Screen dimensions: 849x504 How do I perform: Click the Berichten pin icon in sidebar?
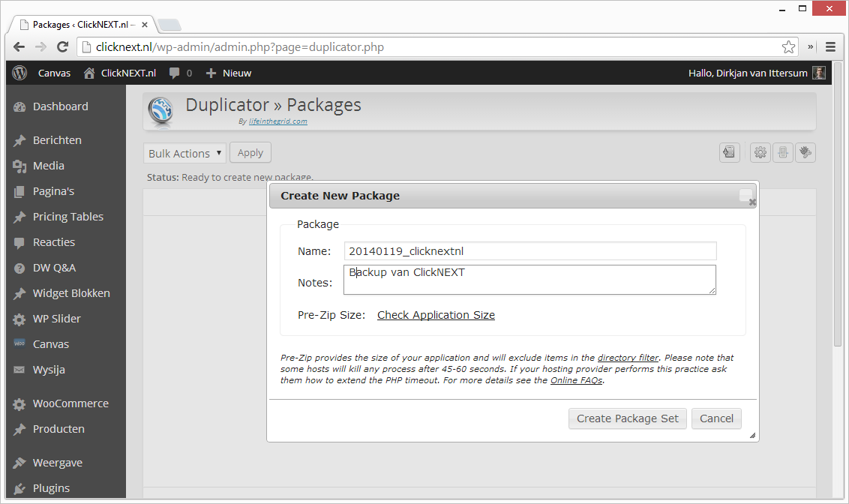pyautogui.click(x=19, y=140)
